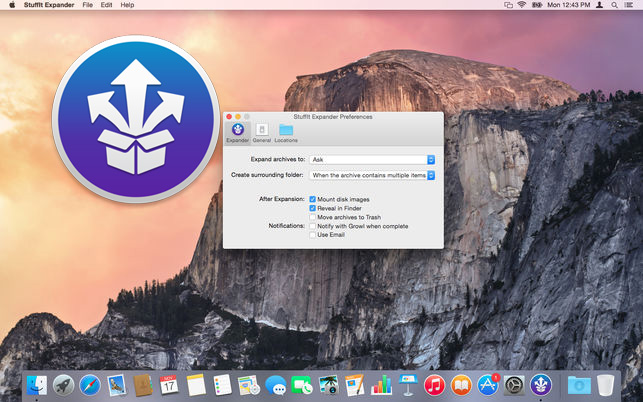Uncheck Mount disk images option
Viewport: 643px width, 402px height.
(312, 199)
